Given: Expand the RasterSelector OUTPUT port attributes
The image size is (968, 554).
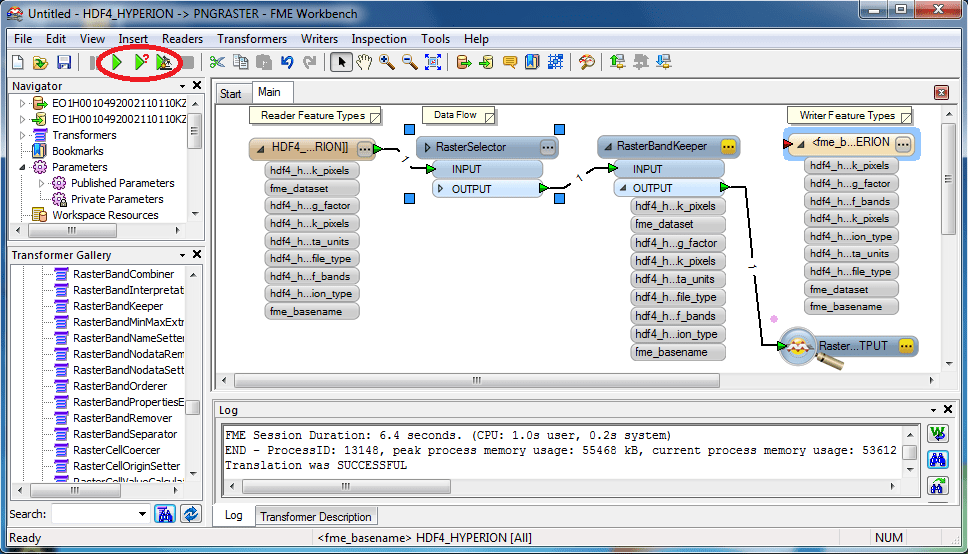Looking at the screenshot, I should click(x=440, y=188).
